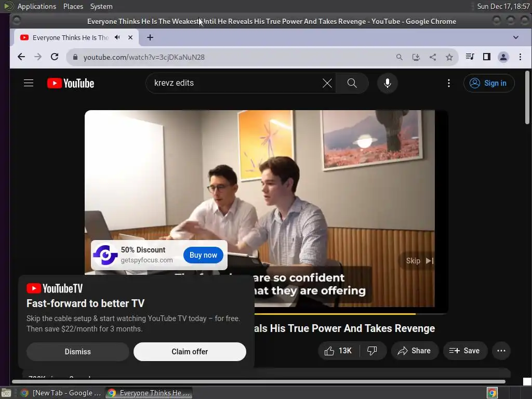Switch to New Tab window in taskbar

[61, 393]
